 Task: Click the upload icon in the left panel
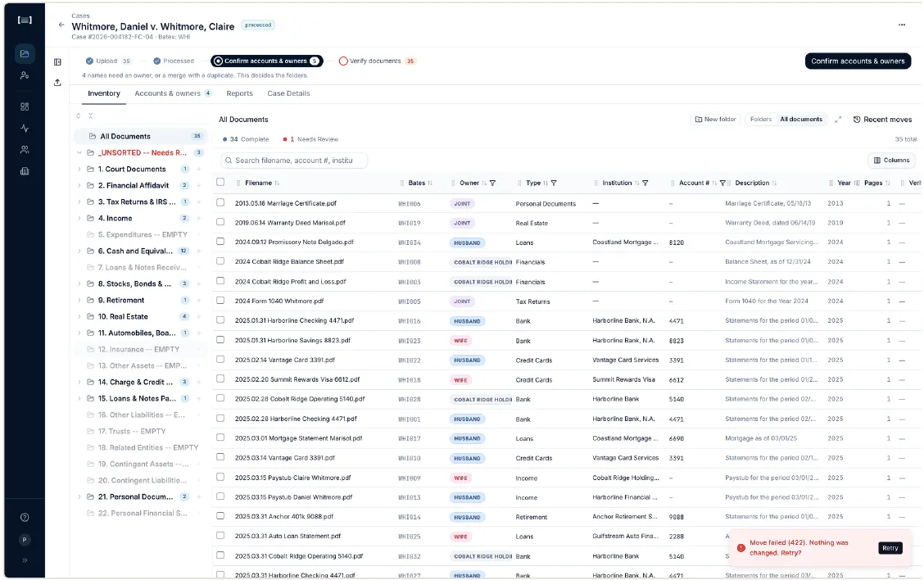click(x=57, y=83)
